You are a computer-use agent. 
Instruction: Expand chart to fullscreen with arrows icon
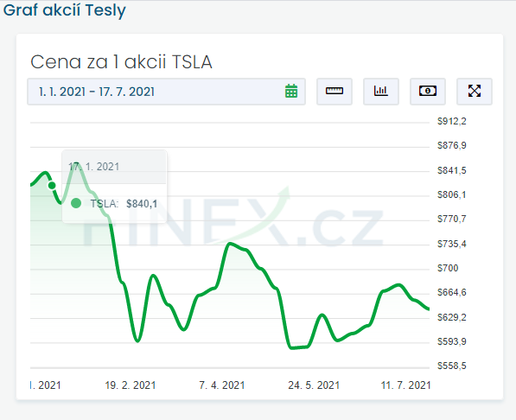click(x=475, y=92)
